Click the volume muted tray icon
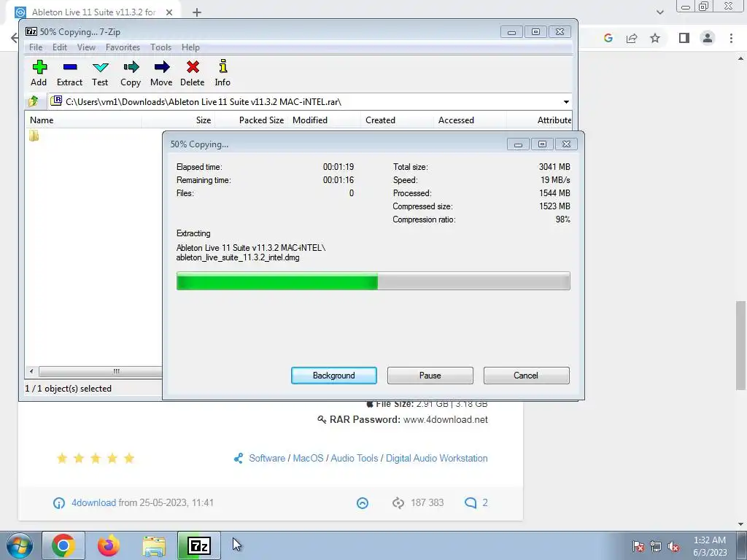The width and height of the screenshot is (747, 560). pyautogui.click(x=673, y=547)
